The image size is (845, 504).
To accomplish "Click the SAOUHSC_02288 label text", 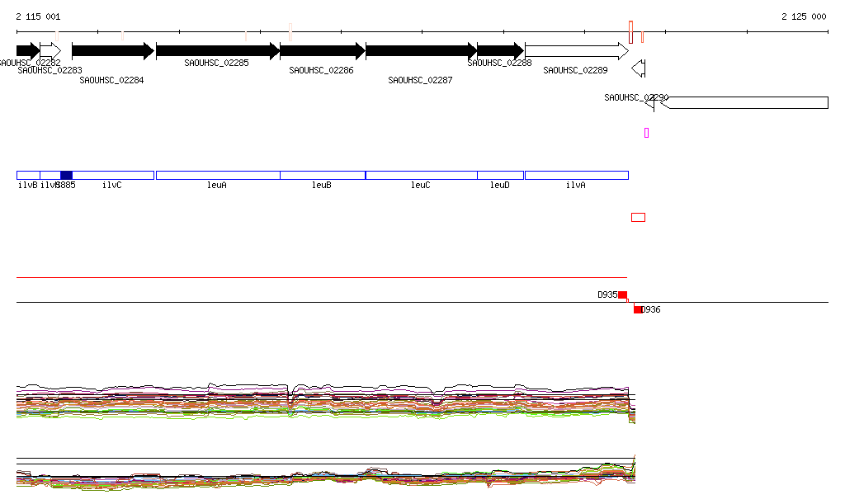I will click(499, 63).
